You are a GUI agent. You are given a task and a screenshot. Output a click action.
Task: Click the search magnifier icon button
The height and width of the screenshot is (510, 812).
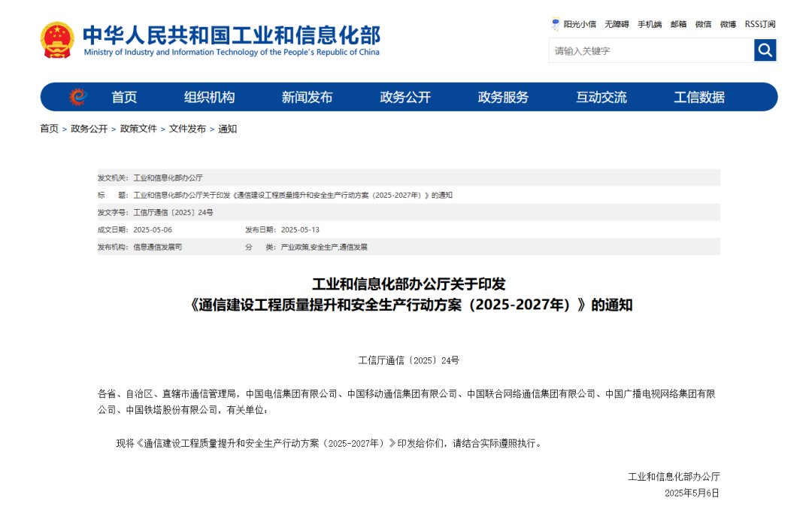(765, 50)
